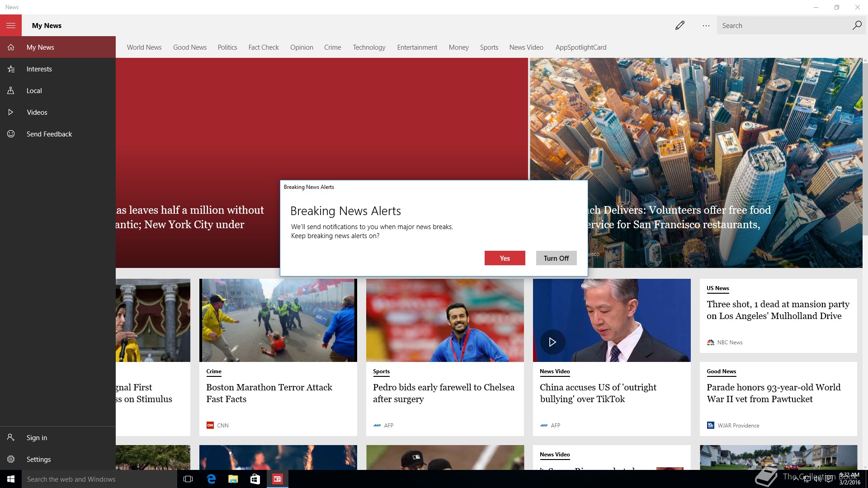This screenshot has width=868, height=488.
Task: Click Send Feedback in the sidebar
Action: point(58,134)
